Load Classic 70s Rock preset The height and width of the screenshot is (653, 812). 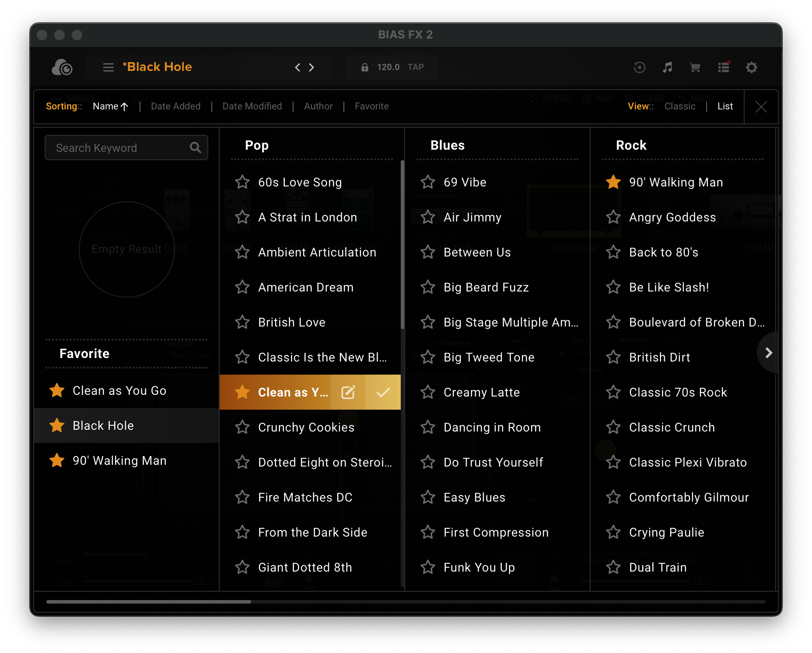pyautogui.click(x=683, y=392)
